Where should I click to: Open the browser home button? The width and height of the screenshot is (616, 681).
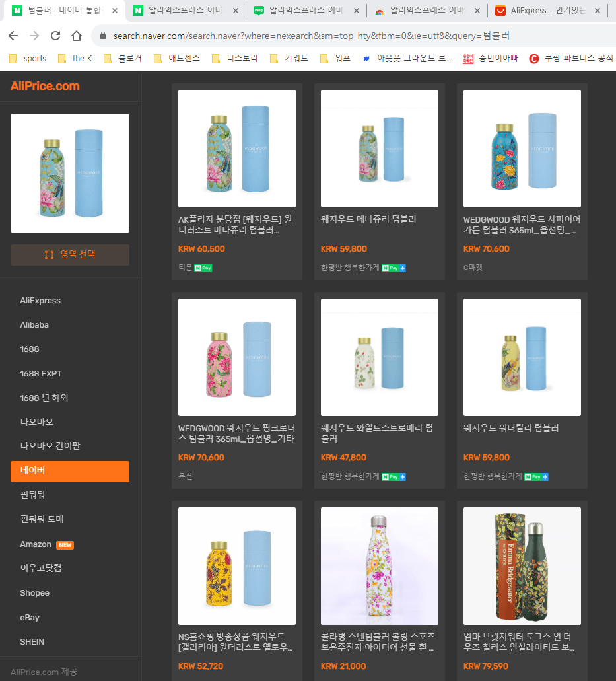point(77,36)
